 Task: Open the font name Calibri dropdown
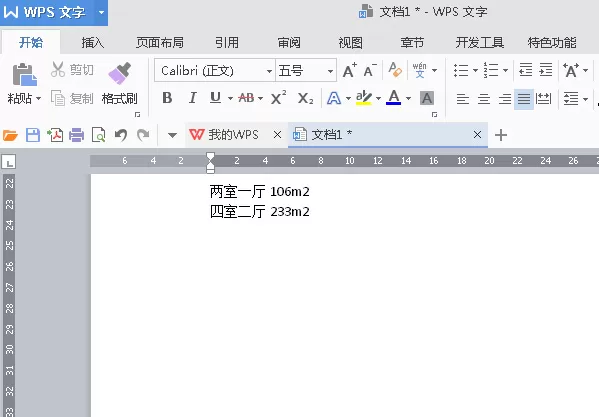coord(269,71)
